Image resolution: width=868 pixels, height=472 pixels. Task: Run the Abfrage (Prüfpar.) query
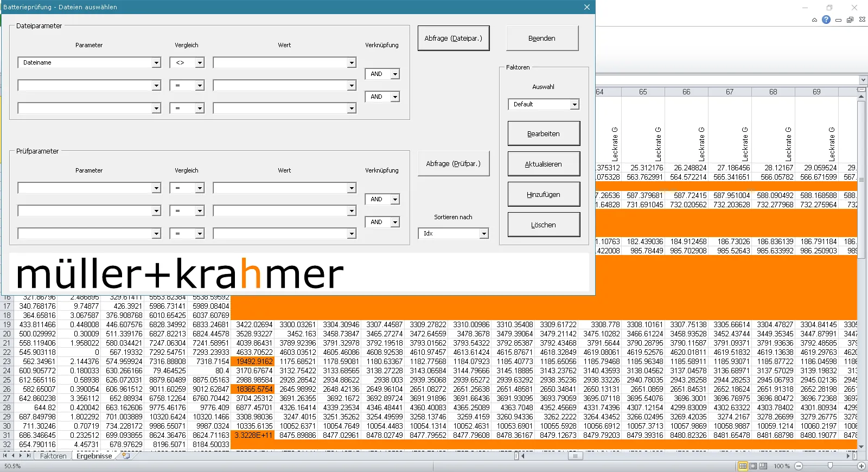click(454, 164)
